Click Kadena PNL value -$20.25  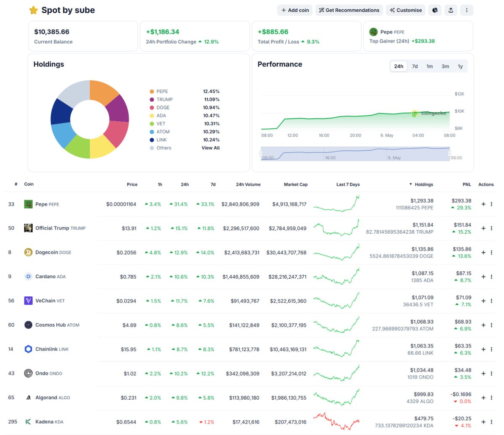coord(462,419)
